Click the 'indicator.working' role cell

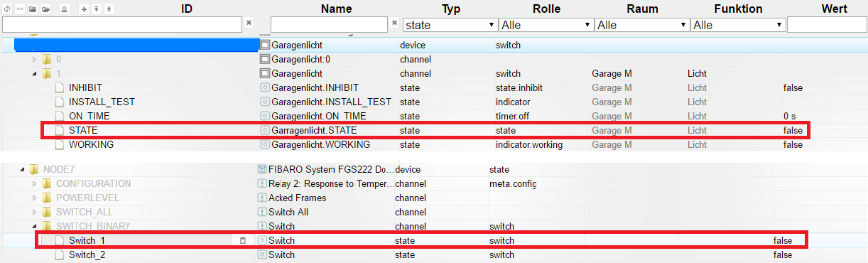pos(529,144)
